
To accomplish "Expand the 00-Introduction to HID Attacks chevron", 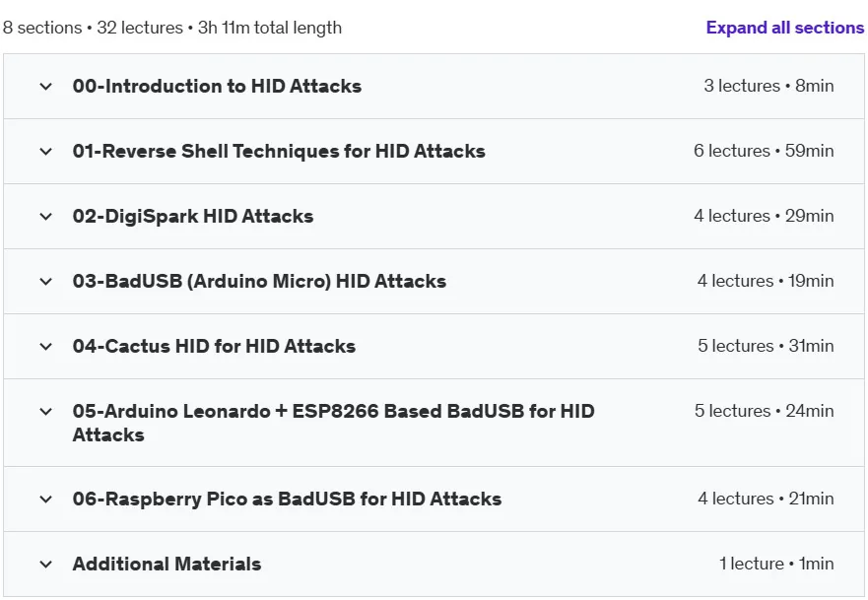I will [46, 87].
